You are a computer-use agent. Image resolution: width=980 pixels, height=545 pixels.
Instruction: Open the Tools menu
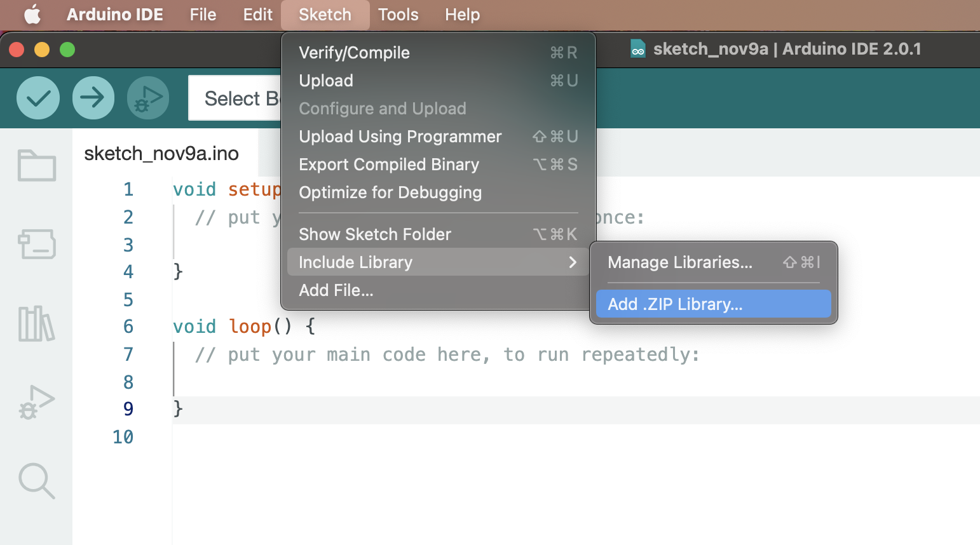coord(398,14)
